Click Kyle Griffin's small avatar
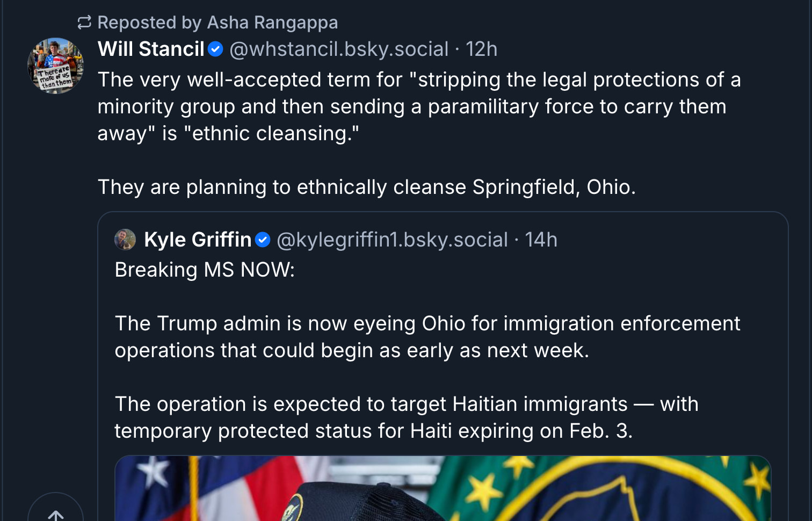Screen dimensions: 812x521 (125, 240)
